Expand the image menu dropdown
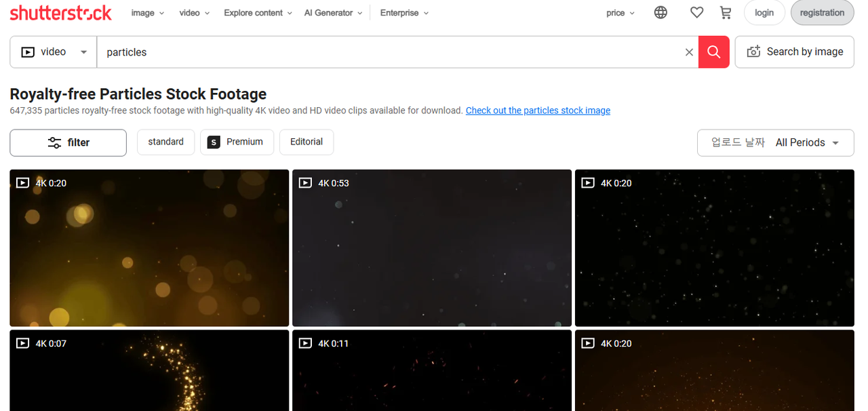This screenshot has width=868, height=411. [x=148, y=13]
